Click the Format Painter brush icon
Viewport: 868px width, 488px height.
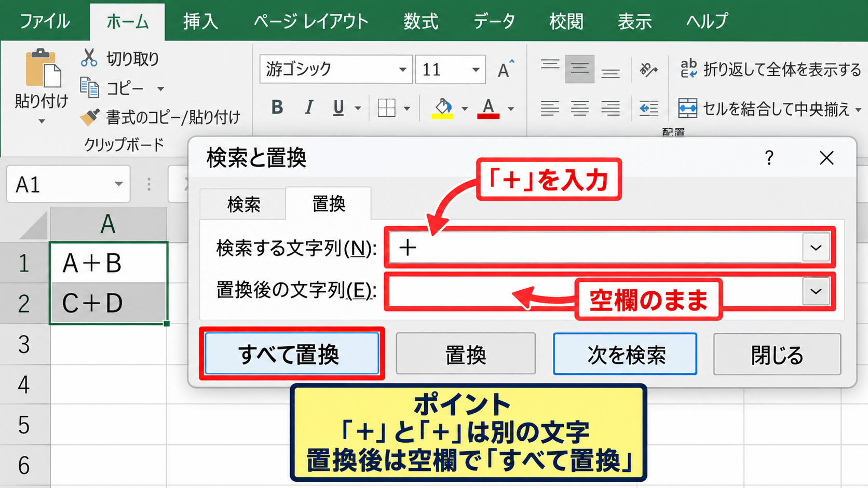coord(90,117)
